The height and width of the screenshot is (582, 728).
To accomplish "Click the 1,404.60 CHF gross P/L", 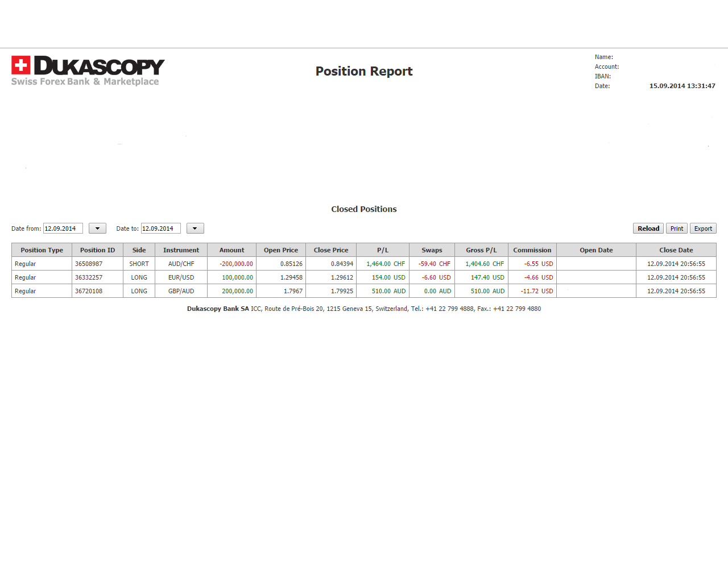I will [x=485, y=264].
